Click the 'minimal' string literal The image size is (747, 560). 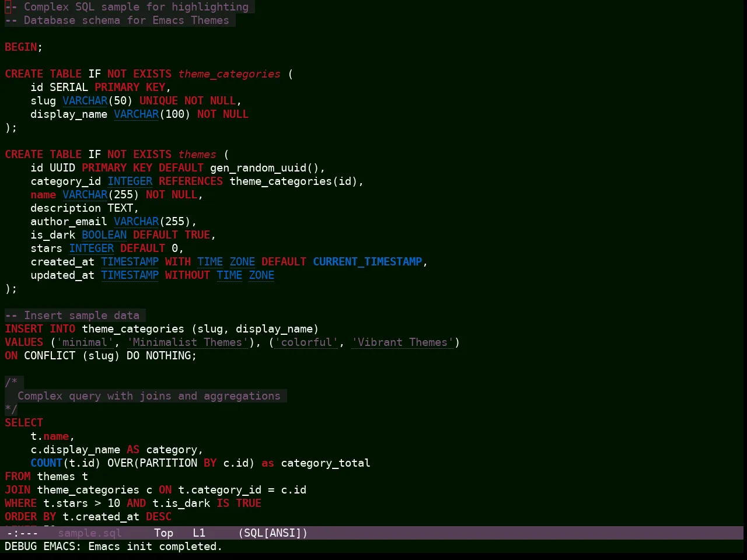click(85, 342)
